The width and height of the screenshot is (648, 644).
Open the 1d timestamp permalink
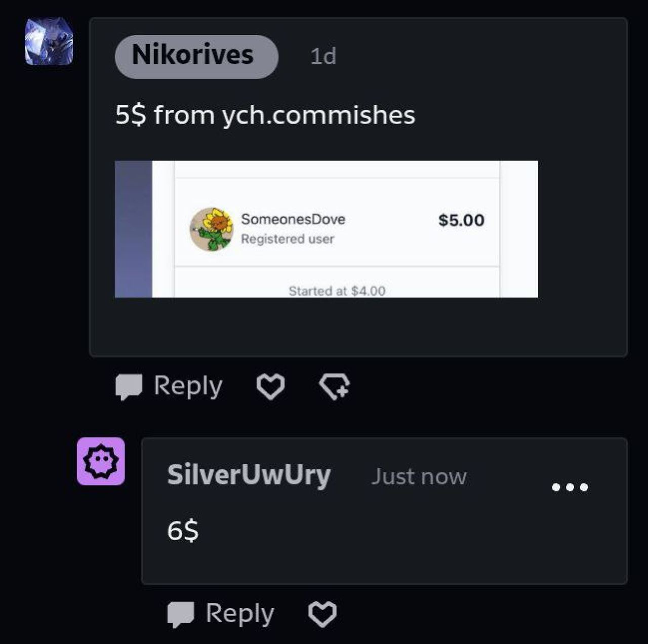(x=323, y=56)
